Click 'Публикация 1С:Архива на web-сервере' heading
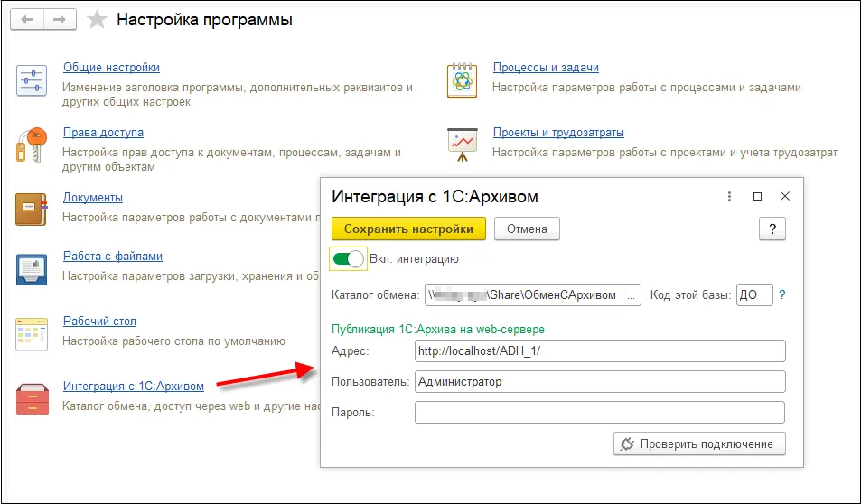 438,330
